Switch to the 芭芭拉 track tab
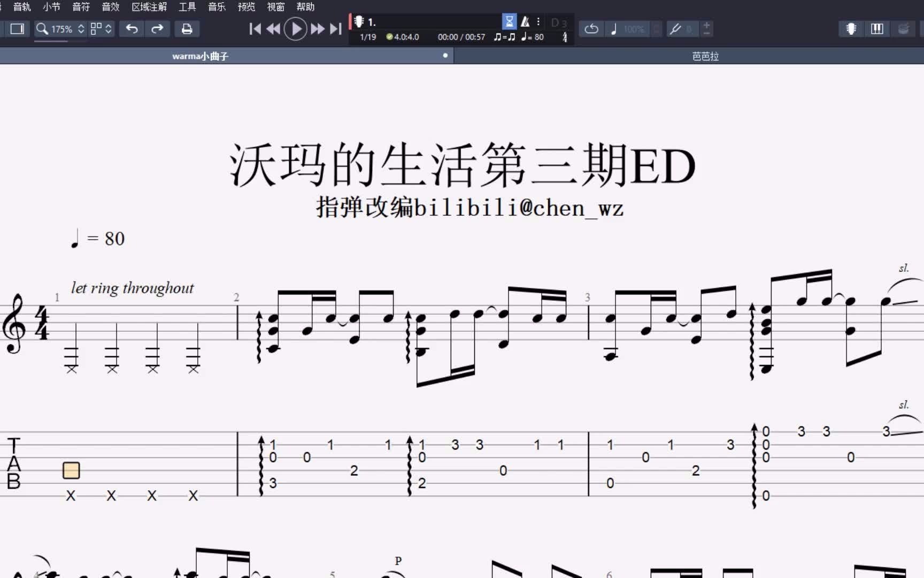924x578 pixels. (x=705, y=56)
